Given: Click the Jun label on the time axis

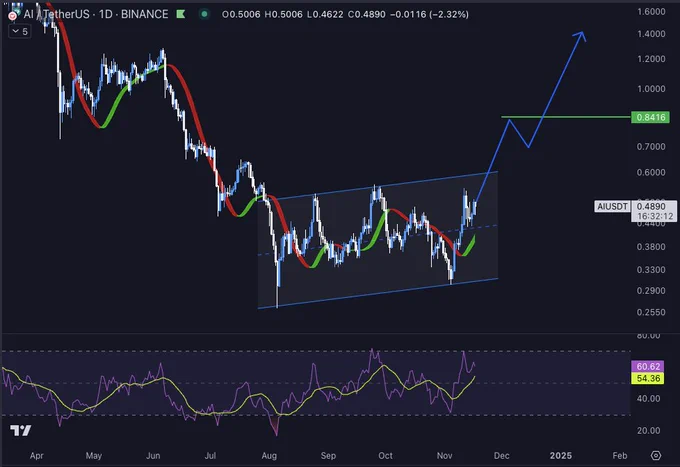Looking at the screenshot, I should pyautogui.click(x=153, y=456).
